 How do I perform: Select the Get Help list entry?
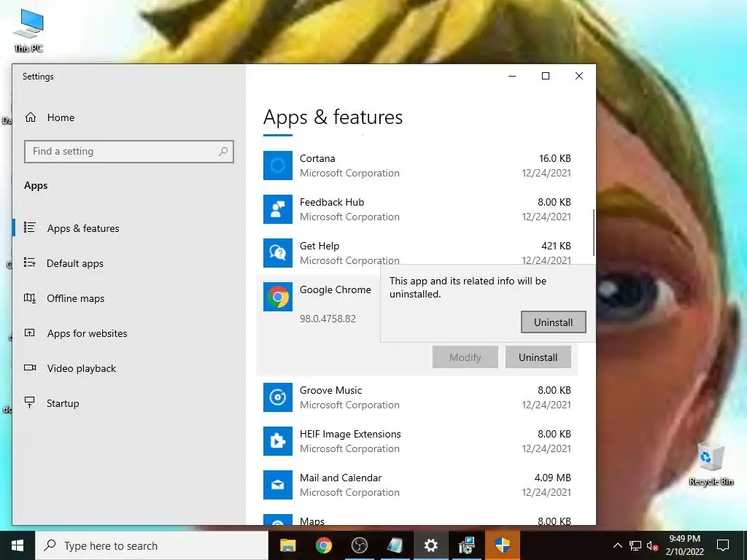coord(417,252)
